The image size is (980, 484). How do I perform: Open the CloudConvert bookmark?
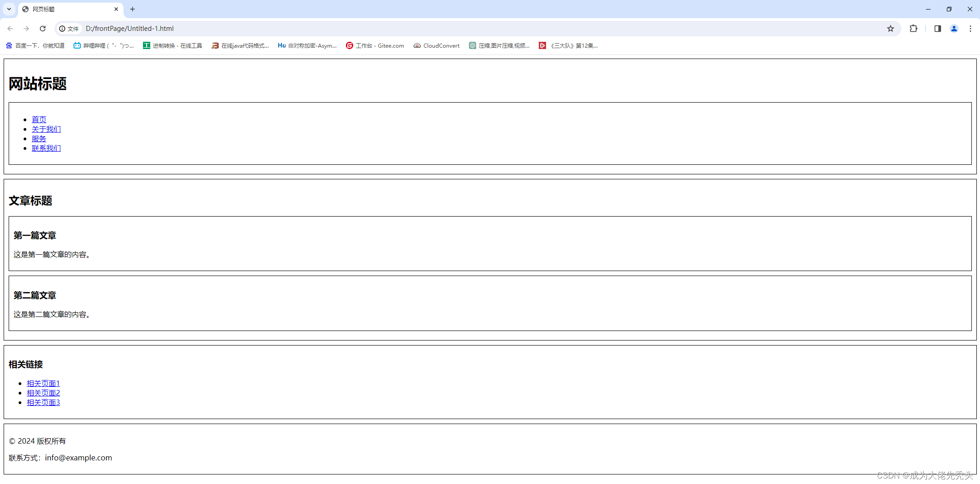437,45
